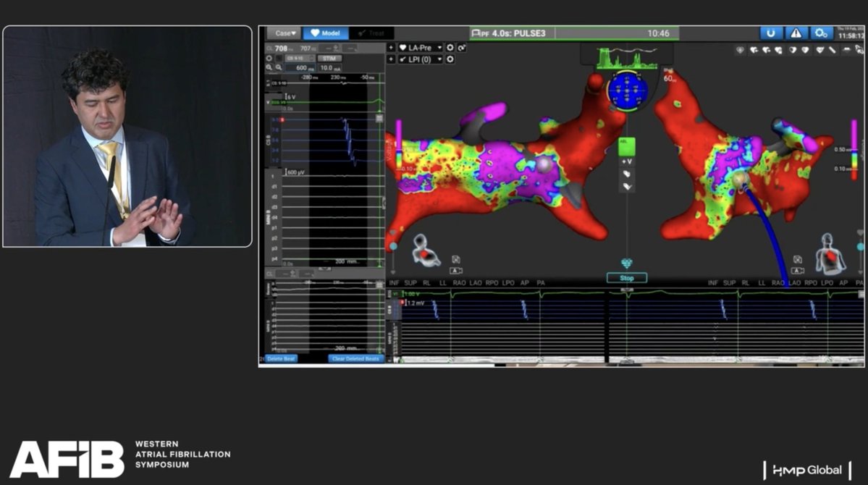
Task: Select the SUP view in left map
Action: (410, 283)
